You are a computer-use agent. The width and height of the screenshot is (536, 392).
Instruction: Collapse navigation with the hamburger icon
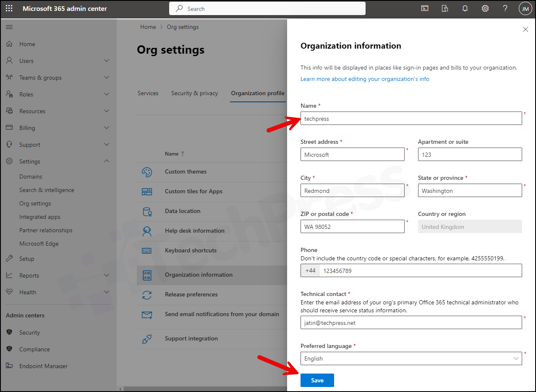(9, 27)
